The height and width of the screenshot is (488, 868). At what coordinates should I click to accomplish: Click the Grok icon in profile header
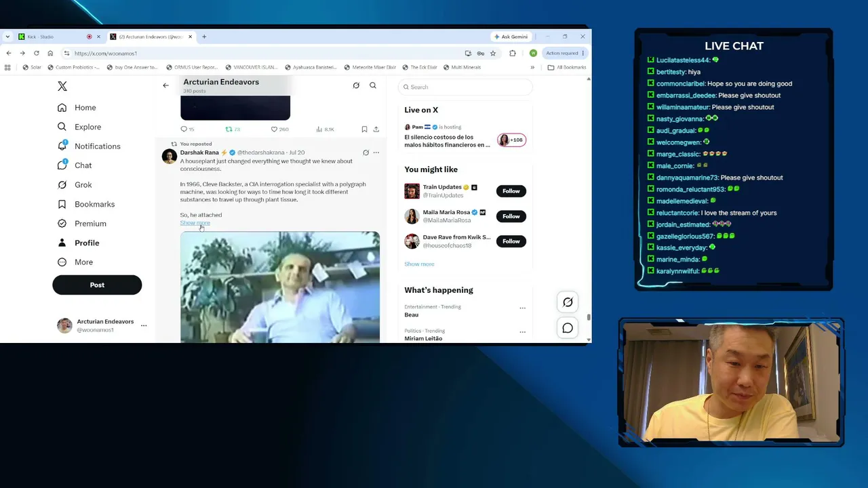356,85
